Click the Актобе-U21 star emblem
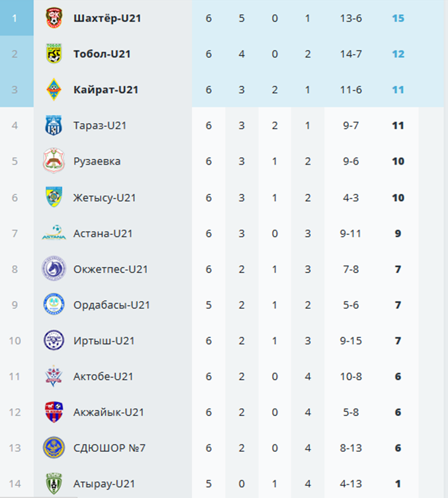The width and height of the screenshot is (448, 498). tap(54, 376)
